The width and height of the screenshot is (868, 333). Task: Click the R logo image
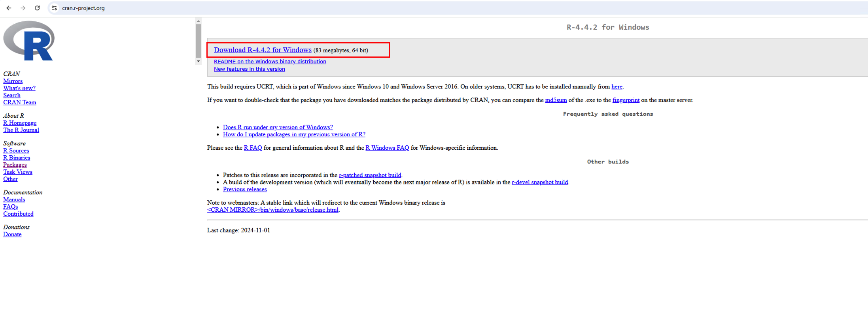click(29, 41)
